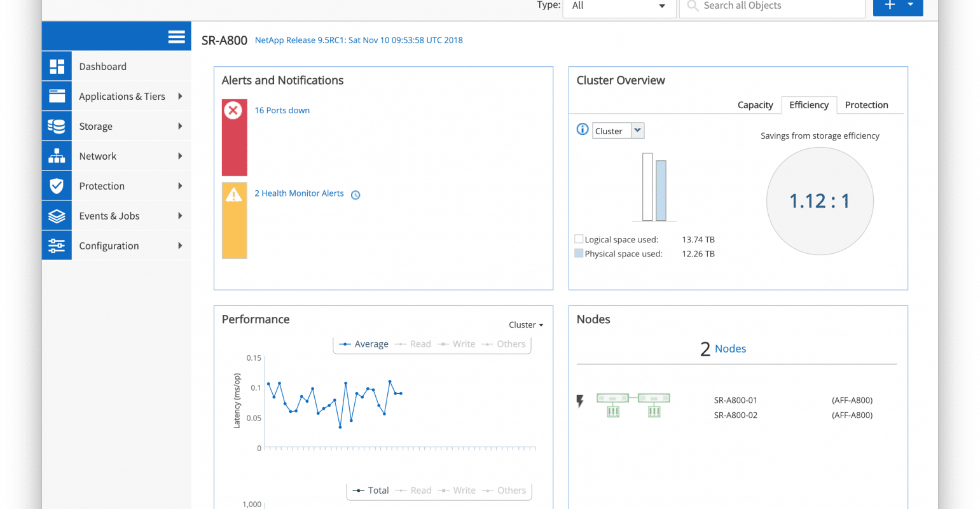The image size is (980, 509).
Task: Toggle Write series in lower legend
Action: [457, 491]
